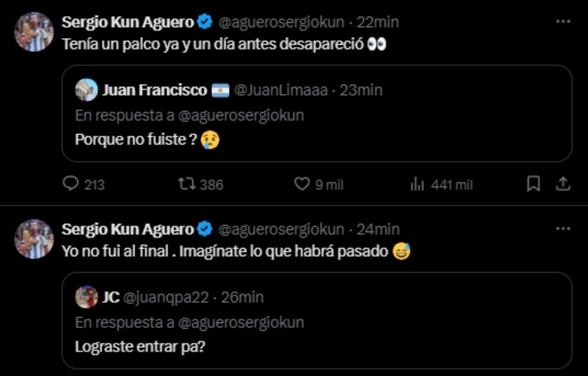The height and width of the screenshot is (376, 588).
Task: Open the 22min timestamp link
Action: point(378,22)
